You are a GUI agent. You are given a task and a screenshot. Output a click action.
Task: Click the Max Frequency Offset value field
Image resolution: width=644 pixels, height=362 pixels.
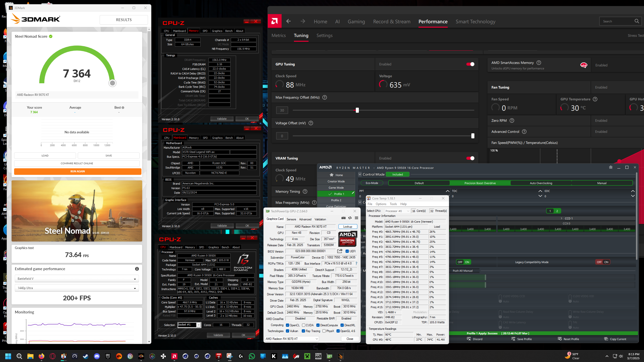[x=282, y=110]
